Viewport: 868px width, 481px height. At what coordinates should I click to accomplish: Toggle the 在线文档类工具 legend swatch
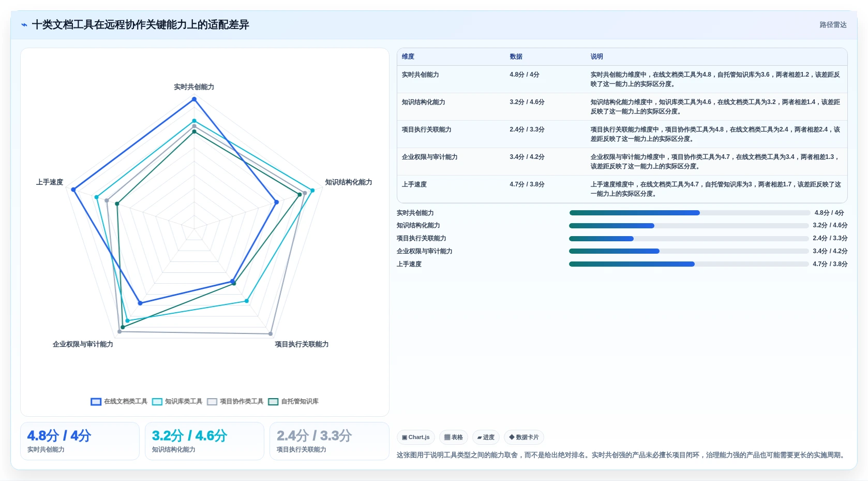point(96,401)
